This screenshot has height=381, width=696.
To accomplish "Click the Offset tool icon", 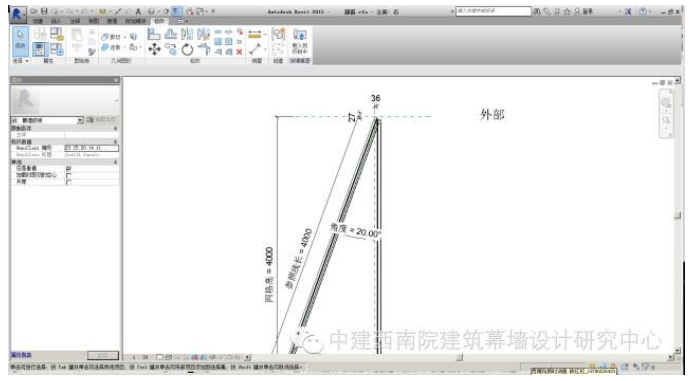I will [170, 34].
